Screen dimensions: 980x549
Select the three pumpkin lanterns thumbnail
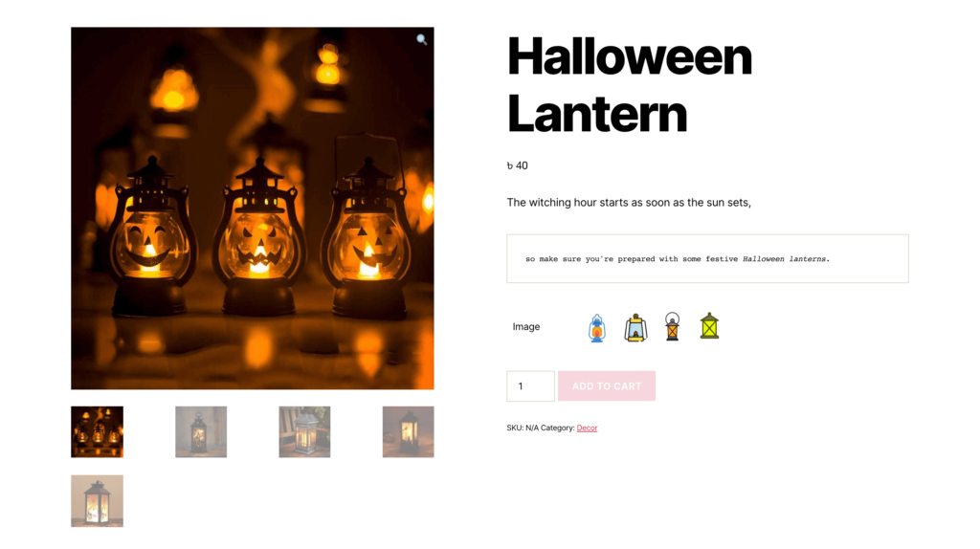click(x=97, y=432)
